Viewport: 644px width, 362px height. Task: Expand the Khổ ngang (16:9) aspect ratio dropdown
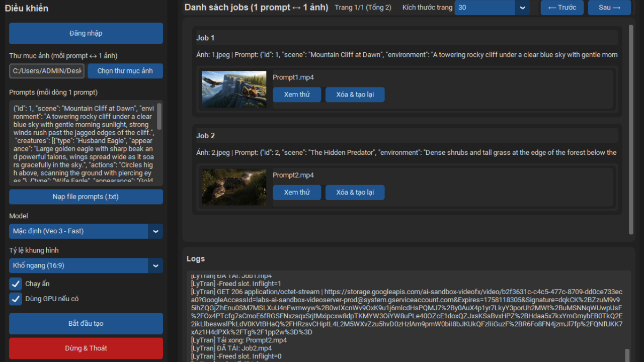86,265
